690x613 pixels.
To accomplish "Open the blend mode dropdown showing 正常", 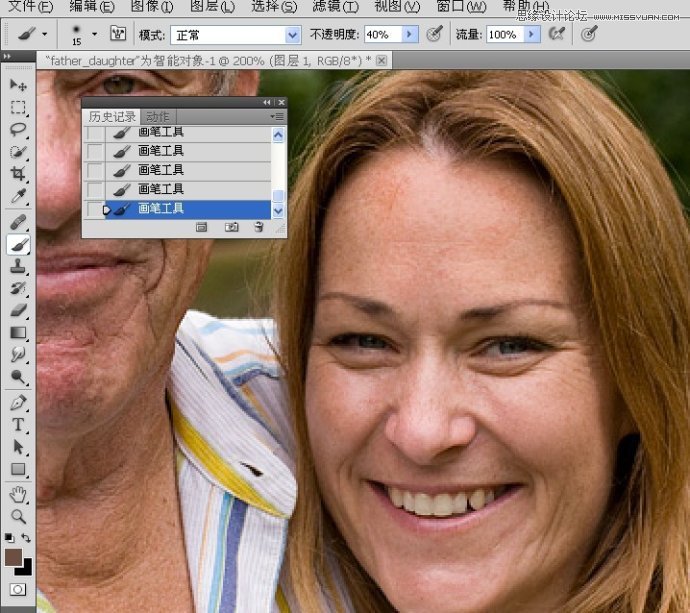I will tap(236, 35).
